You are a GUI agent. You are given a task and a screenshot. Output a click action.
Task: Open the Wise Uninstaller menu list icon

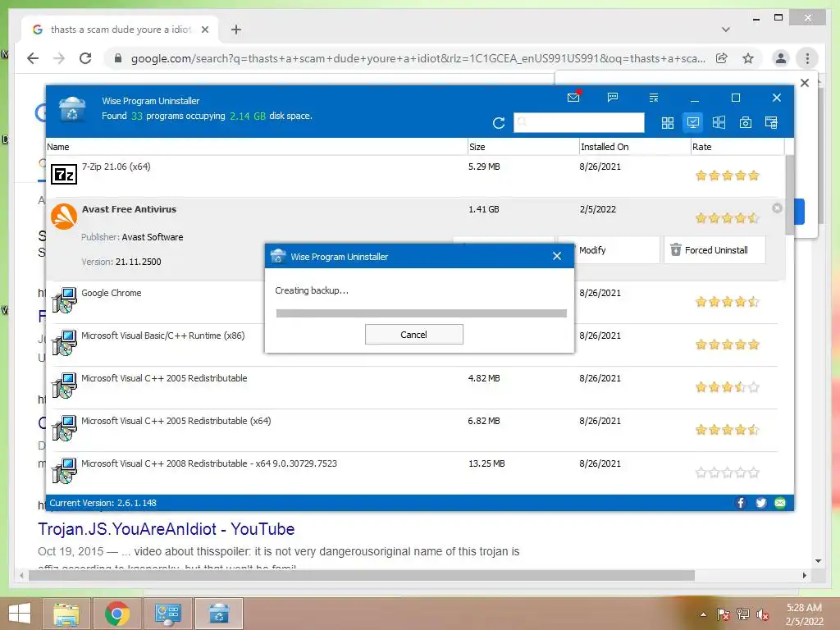click(x=654, y=98)
